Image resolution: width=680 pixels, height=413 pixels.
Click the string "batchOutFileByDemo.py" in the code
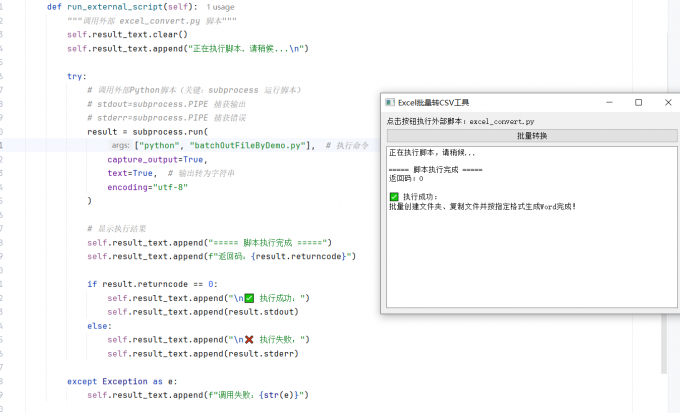point(248,145)
